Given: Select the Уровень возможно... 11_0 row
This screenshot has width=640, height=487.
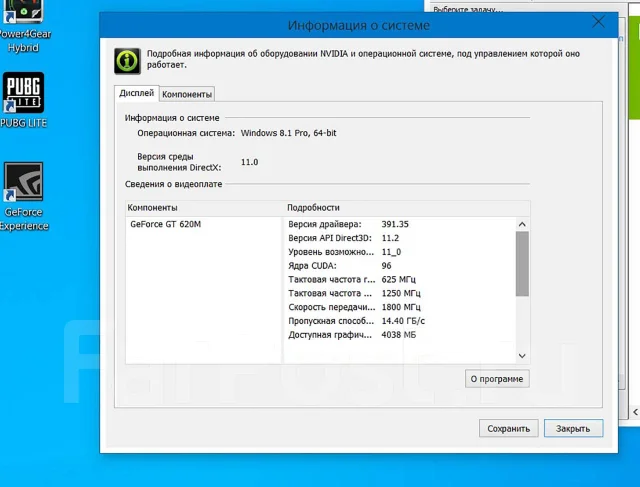Looking at the screenshot, I should tap(400, 252).
